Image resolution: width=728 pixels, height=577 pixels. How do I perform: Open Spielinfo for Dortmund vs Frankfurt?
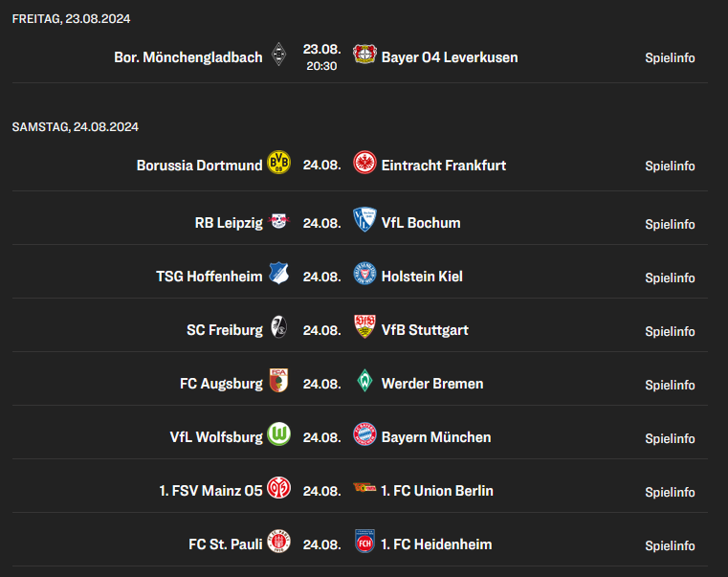pos(670,166)
